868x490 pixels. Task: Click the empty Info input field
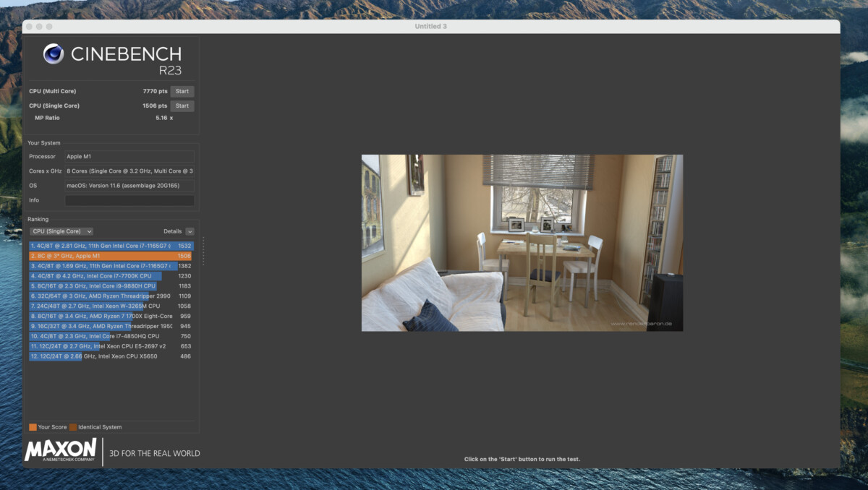[x=129, y=200]
